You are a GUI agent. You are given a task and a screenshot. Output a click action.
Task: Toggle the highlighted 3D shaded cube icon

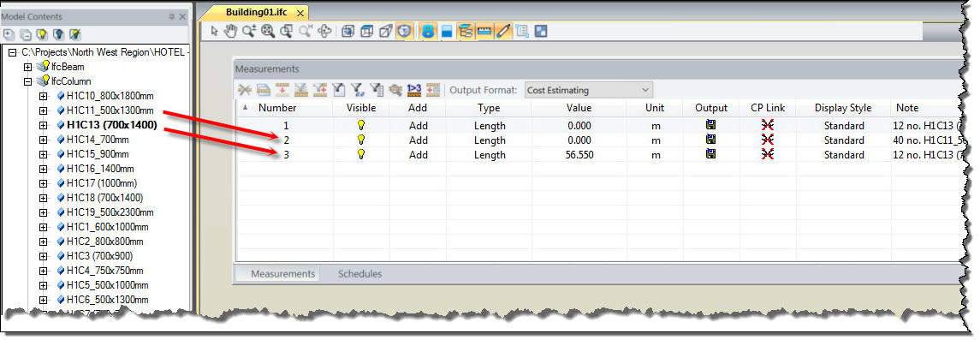404,31
